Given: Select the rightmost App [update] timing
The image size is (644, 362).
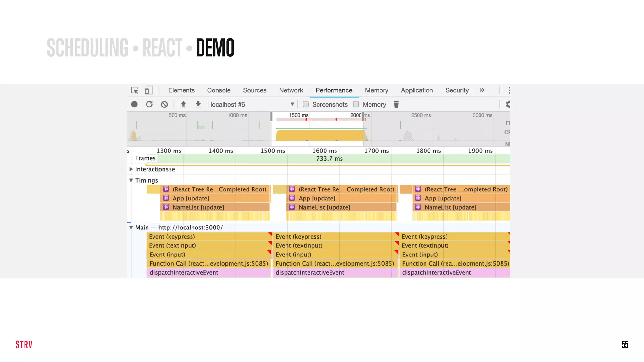Looking at the screenshot, I should 461,198.
